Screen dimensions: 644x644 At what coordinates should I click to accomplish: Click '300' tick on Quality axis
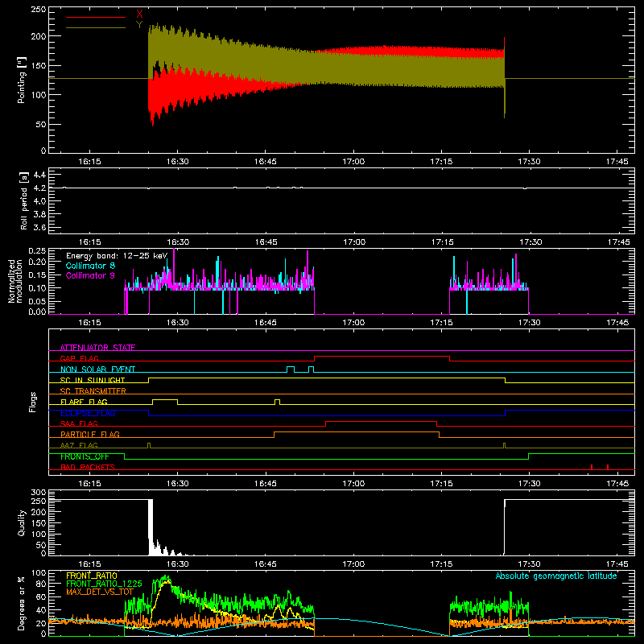click(39, 493)
